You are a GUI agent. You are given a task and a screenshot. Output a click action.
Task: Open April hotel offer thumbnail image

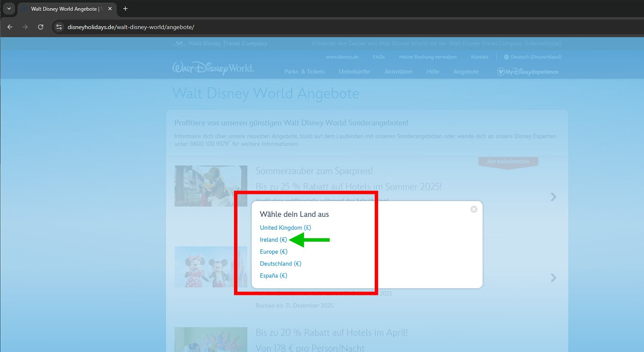(x=211, y=340)
